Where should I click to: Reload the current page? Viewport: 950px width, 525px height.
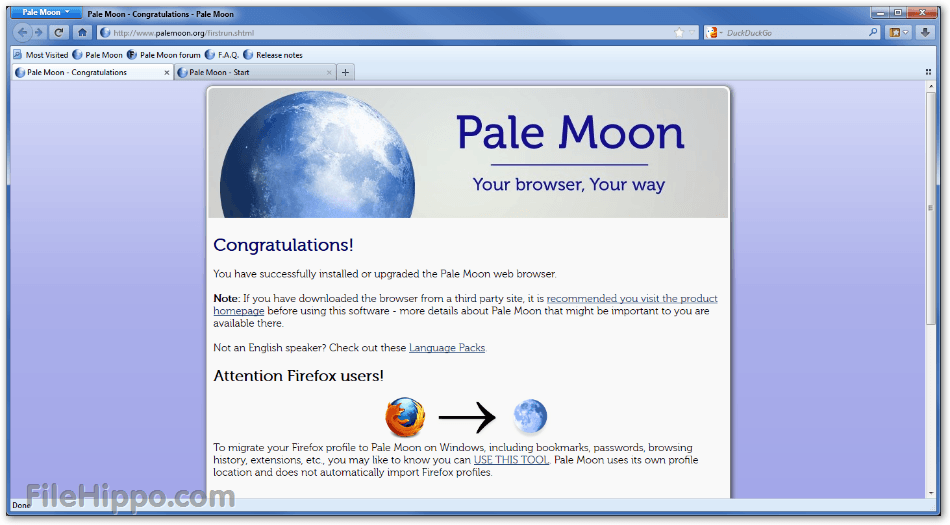coord(59,32)
